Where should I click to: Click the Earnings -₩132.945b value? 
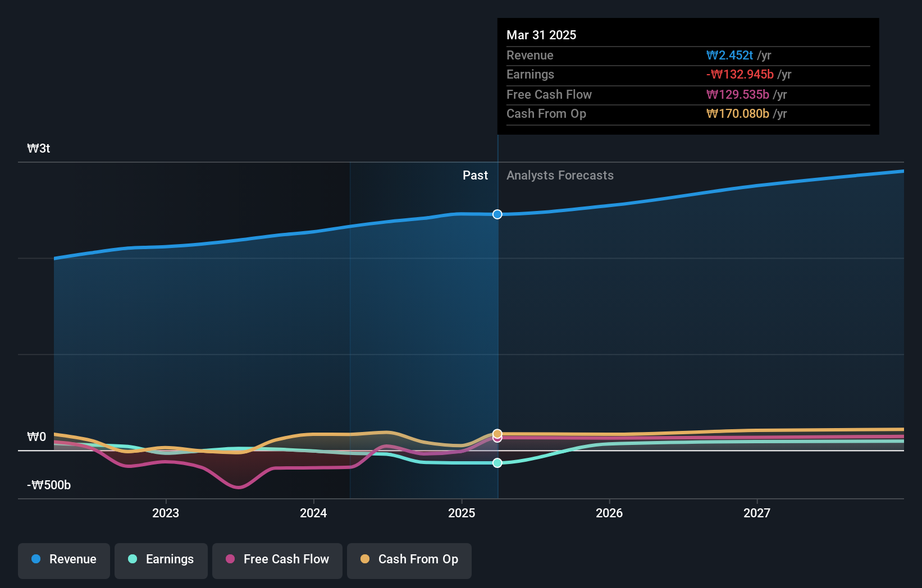741,75
